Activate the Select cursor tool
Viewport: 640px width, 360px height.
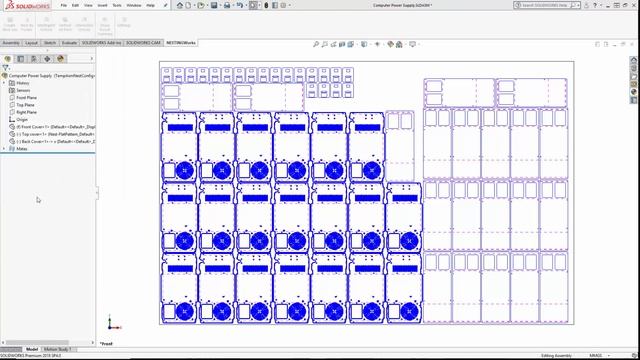pos(253,5)
